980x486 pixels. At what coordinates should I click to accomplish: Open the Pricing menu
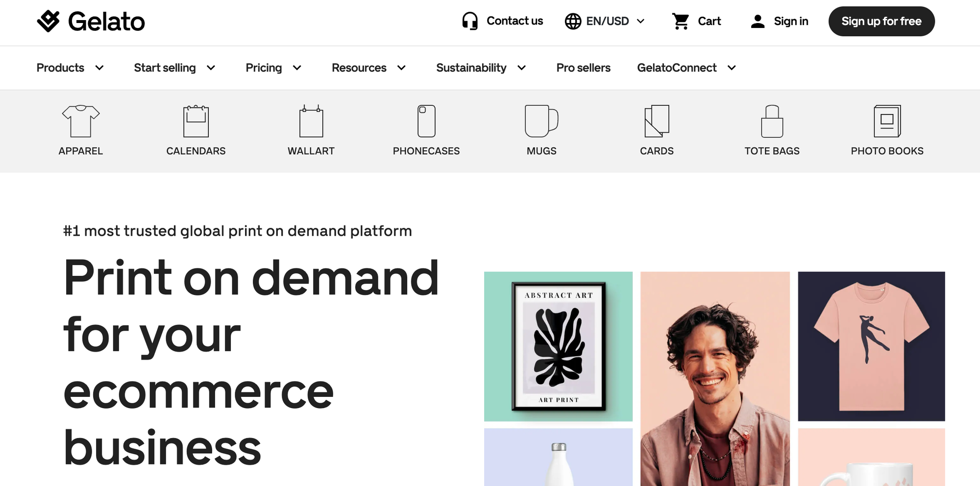point(273,68)
